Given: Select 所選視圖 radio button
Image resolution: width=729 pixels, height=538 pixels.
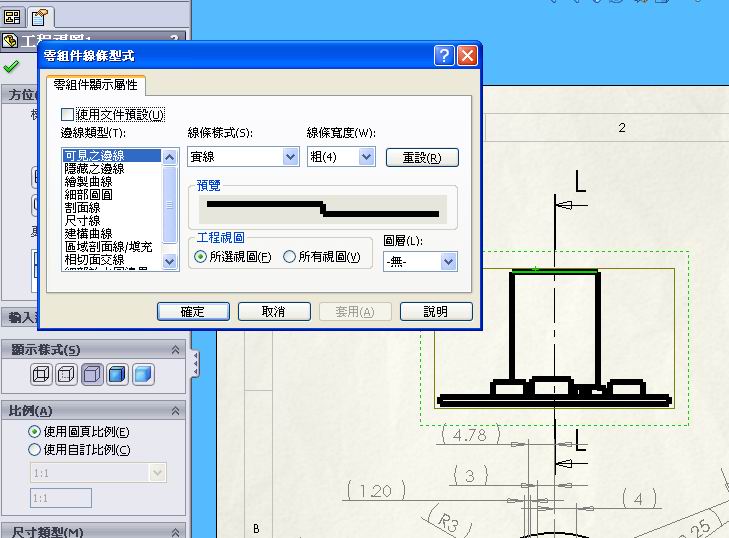Looking at the screenshot, I should [x=200, y=257].
